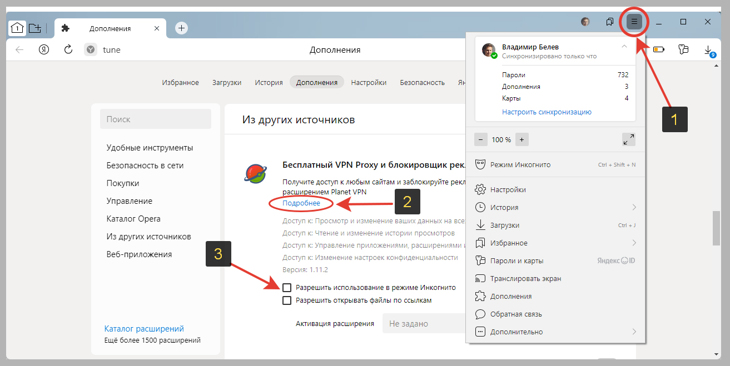Switch to Загрузки tab

pos(227,82)
